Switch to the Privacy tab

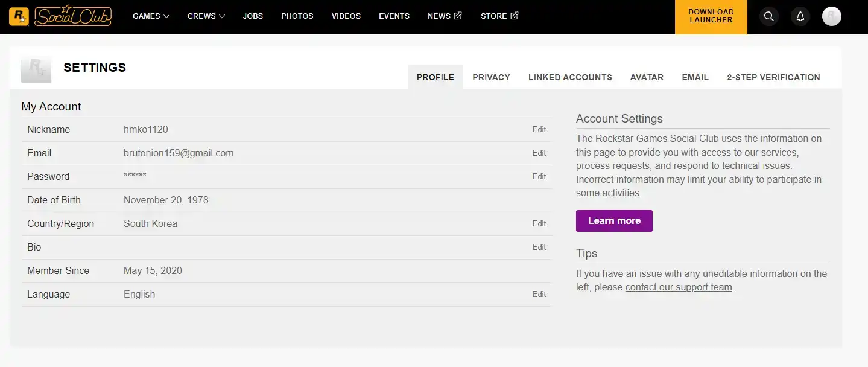[x=491, y=77]
